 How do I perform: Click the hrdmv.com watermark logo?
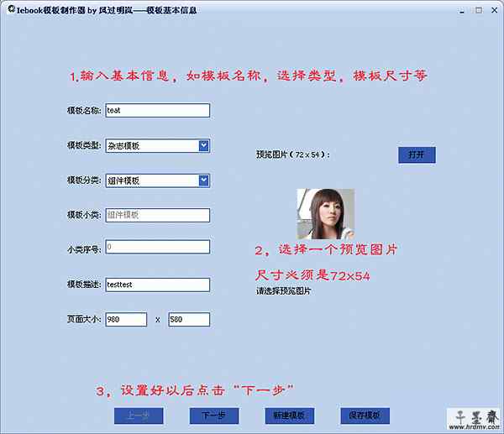(x=476, y=417)
